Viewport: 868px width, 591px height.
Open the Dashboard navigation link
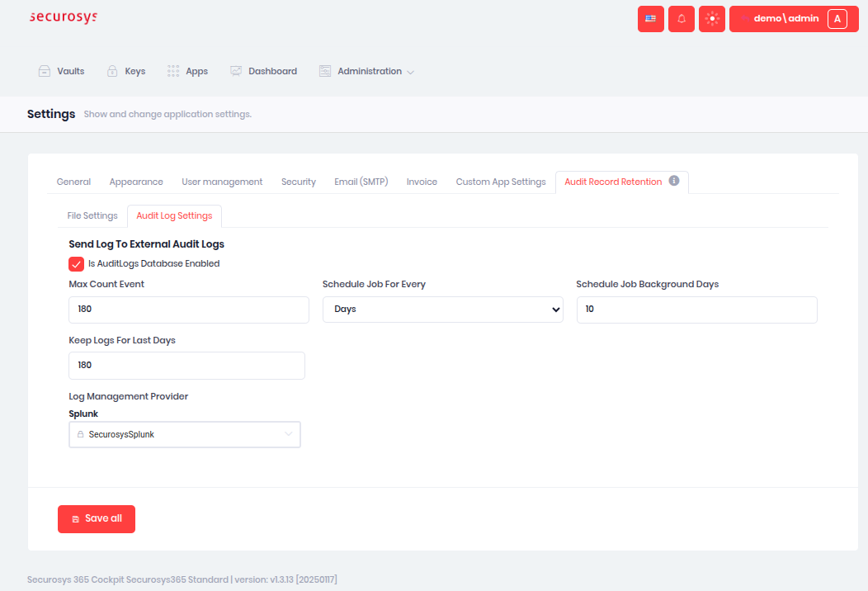(263, 72)
